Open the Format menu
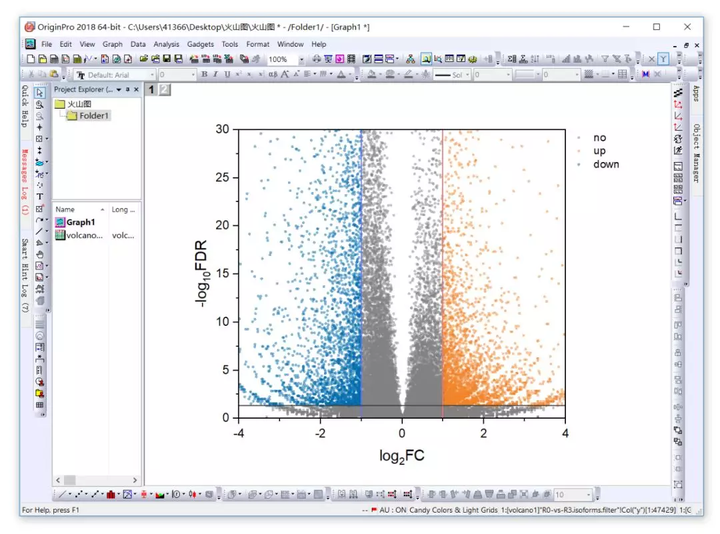The width and height of the screenshot is (720, 534). (x=258, y=44)
